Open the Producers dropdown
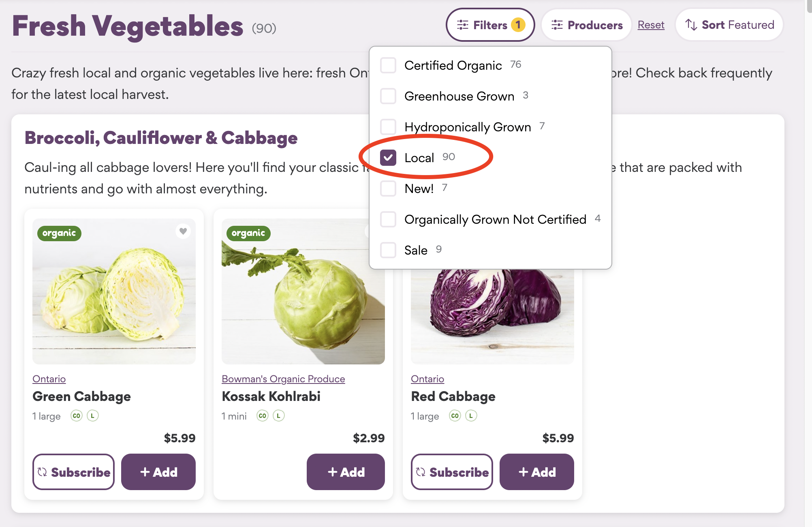The width and height of the screenshot is (812, 527). coord(587,25)
